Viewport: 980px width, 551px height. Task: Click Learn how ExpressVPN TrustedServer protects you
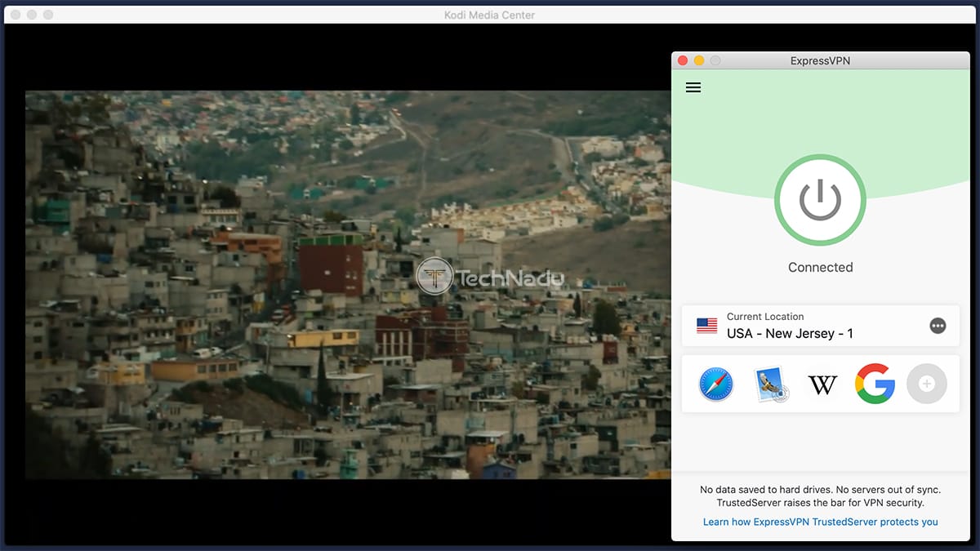pos(820,522)
